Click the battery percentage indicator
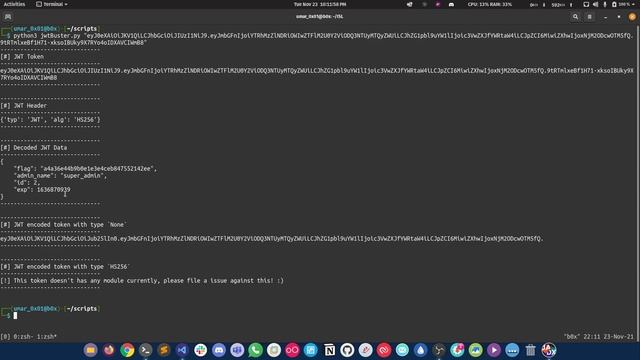 [621, 4]
